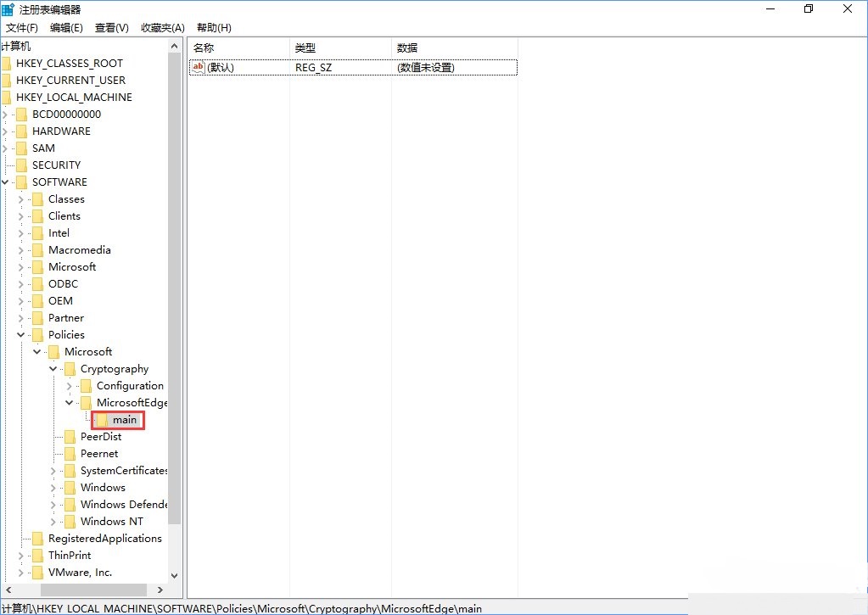Click the HARDWARE folder icon
Image resolution: width=868 pixels, height=615 pixels.
(21, 131)
